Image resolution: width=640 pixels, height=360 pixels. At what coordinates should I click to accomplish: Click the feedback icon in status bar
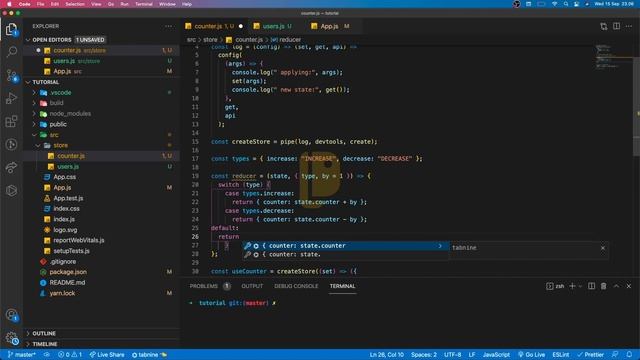click(x=615, y=355)
